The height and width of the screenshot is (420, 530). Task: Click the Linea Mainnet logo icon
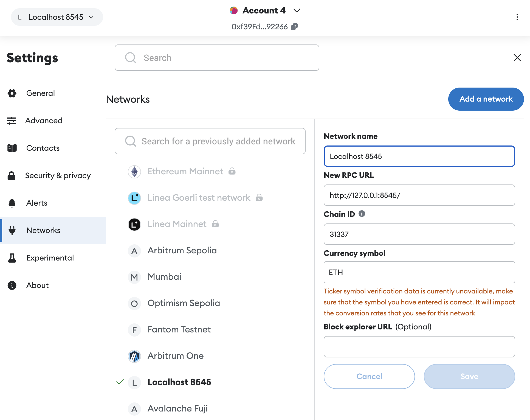click(134, 224)
